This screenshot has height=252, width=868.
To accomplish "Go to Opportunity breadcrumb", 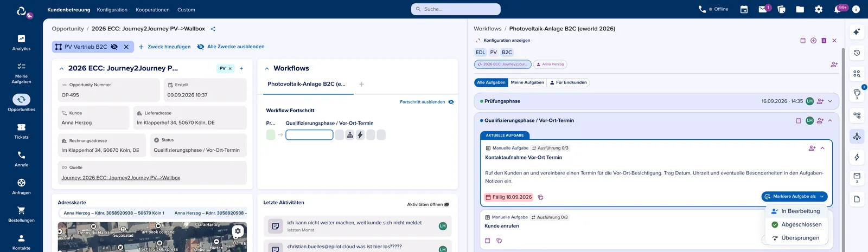I will 68,29.
